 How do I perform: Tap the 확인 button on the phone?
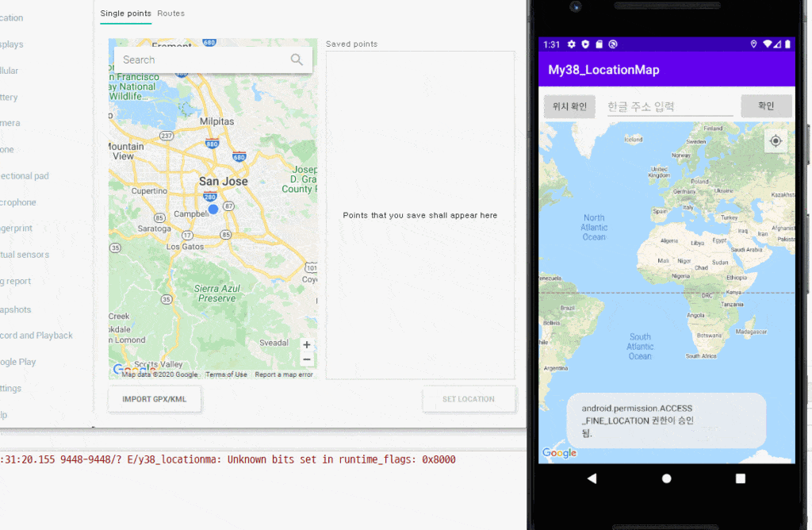point(766,106)
